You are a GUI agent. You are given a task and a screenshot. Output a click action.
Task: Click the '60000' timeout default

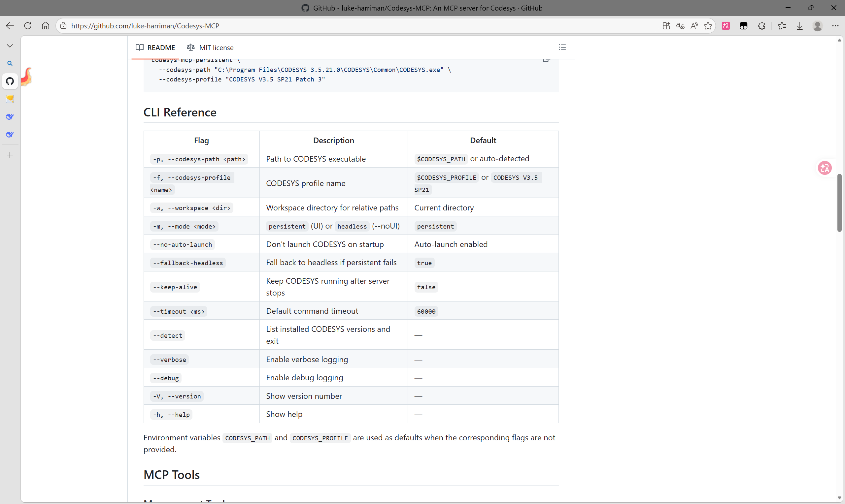[x=426, y=311]
